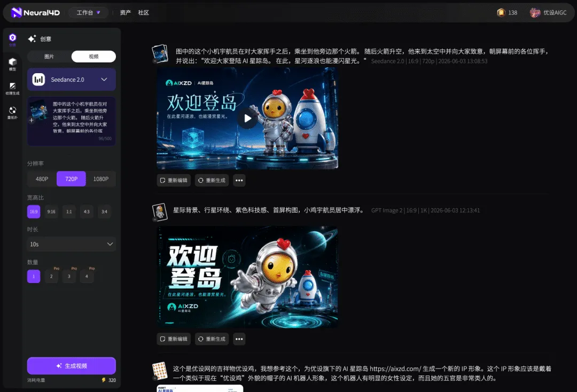Click the prompt text starting 星际背景、行星环绕

click(269, 210)
